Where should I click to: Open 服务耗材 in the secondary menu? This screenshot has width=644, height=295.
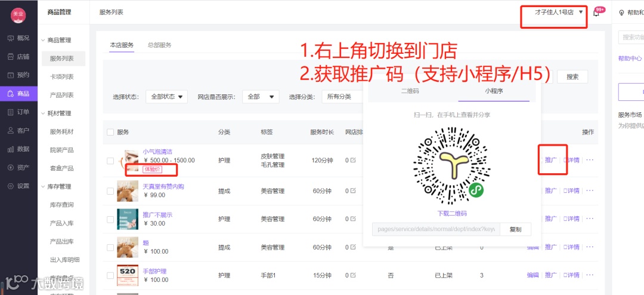coord(61,131)
